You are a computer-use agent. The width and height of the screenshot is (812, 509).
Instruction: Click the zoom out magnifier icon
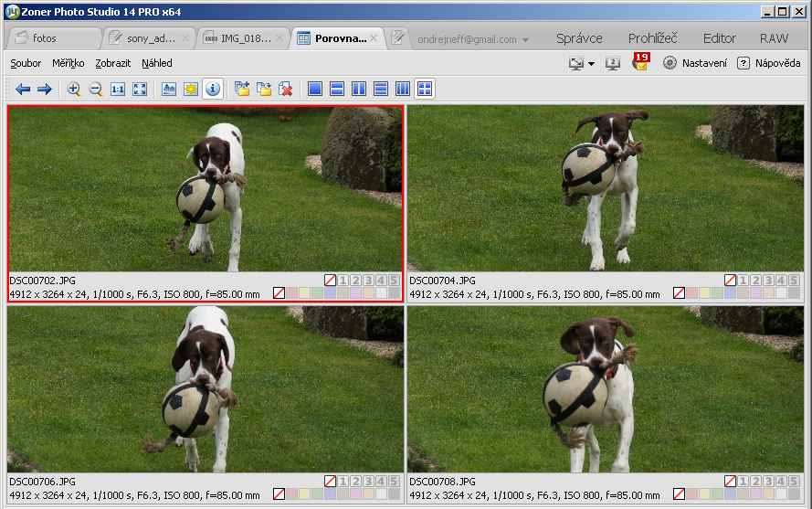coord(95,89)
